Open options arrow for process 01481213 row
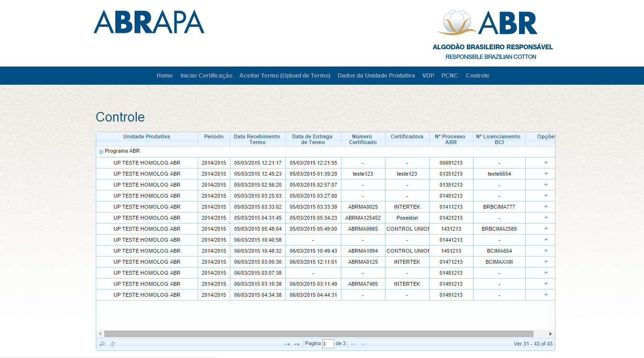This screenshot has width=644, height=358. [x=546, y=273]
